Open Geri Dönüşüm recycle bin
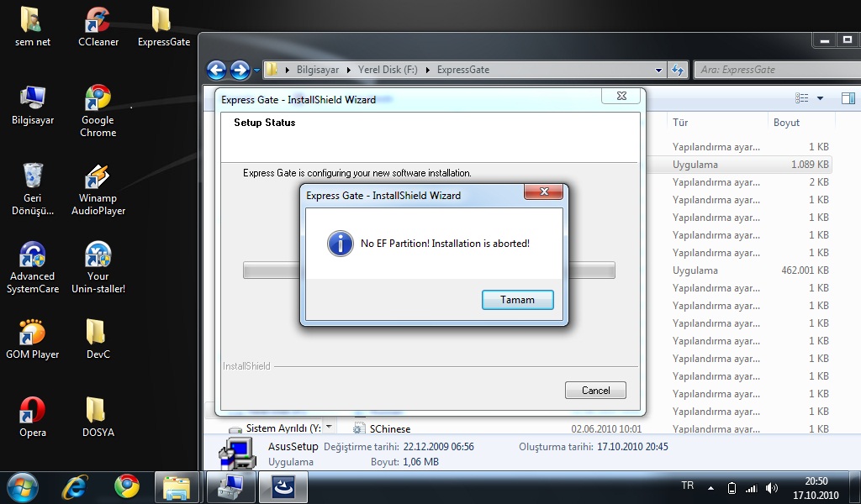Image resolution: width=861 pixels, height=504 pixels. point(33,189)
